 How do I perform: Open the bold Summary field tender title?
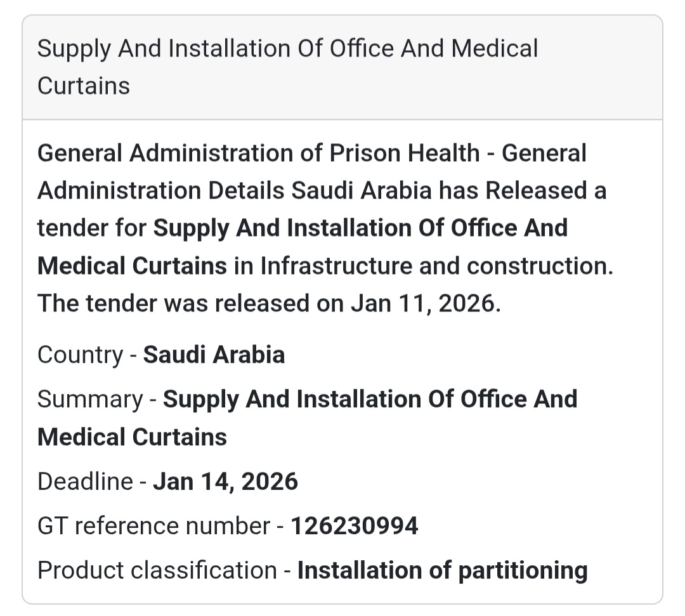[x=370, y=400]
